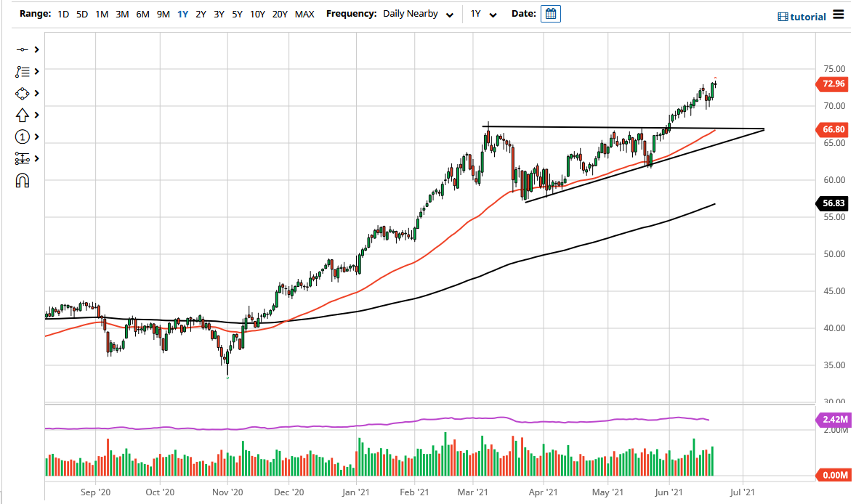Click the 72.96 price label

click(x=831, y=84)
